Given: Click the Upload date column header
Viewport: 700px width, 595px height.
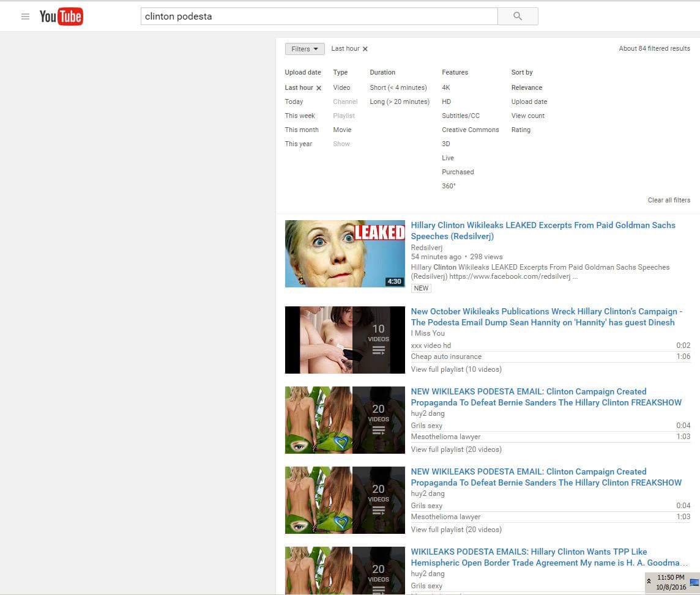Looking at the screenshot, I should [x=303, y=72].
